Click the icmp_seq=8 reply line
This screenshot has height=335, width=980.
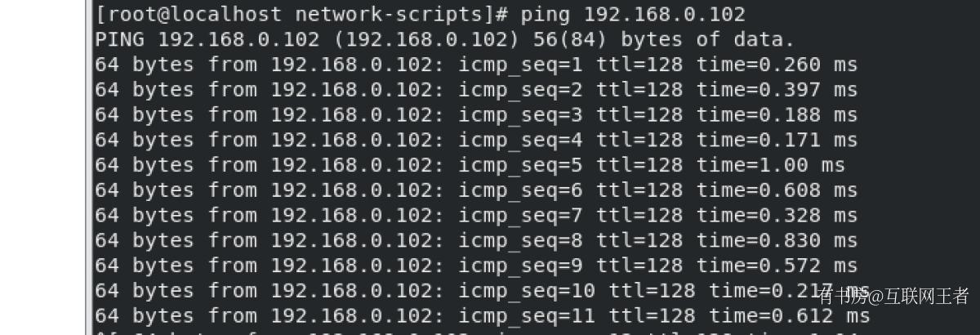click(x=476, y=241)
